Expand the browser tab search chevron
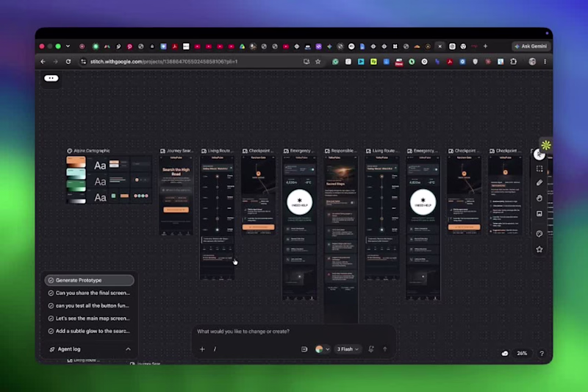 (x=68, y=46)
